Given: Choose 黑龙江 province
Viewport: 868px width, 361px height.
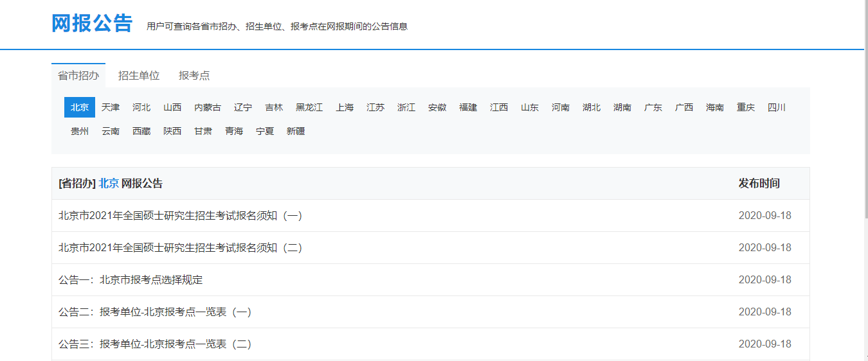Looking at the screenshot, I should (x=309, y=107).
